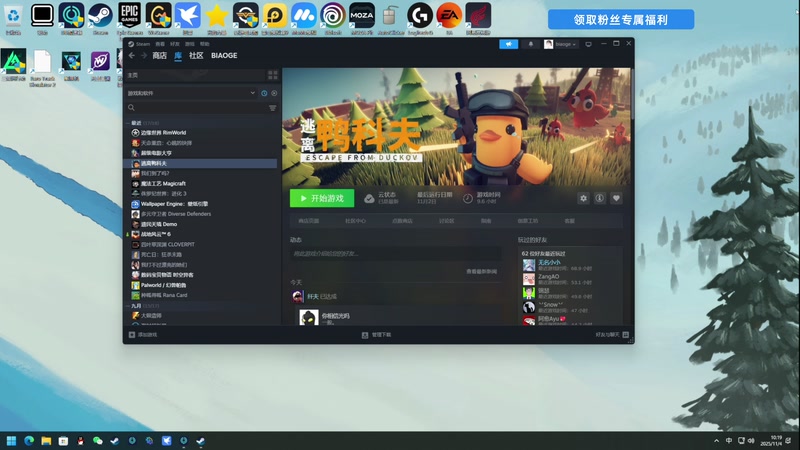Open Microsoft Edge from the taskbar
The image size is (800, 450).
point(29,441)
